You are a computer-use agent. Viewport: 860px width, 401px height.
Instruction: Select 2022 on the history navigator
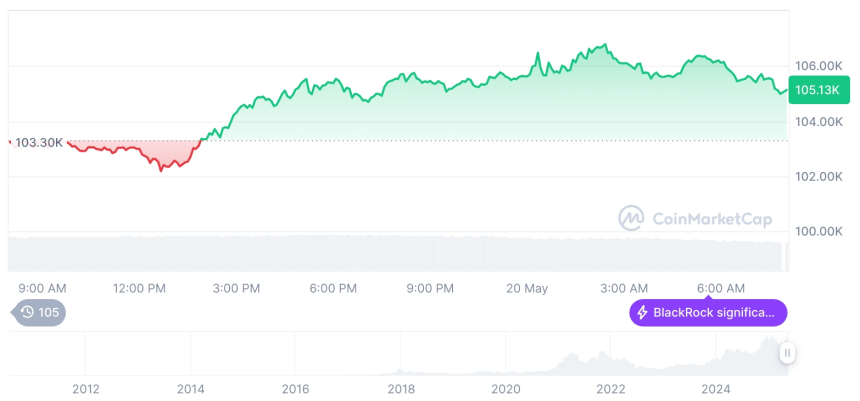coord(611,389)
